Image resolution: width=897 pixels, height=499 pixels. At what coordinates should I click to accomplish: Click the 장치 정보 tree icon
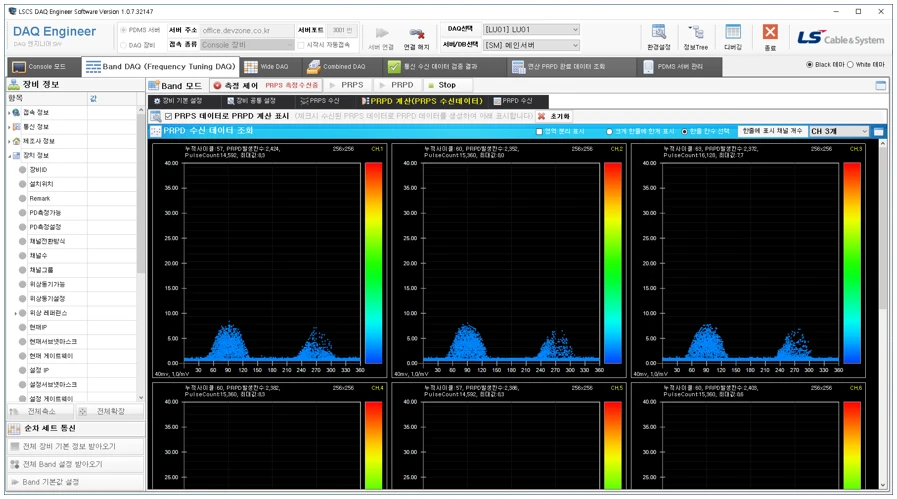(17, 156)
